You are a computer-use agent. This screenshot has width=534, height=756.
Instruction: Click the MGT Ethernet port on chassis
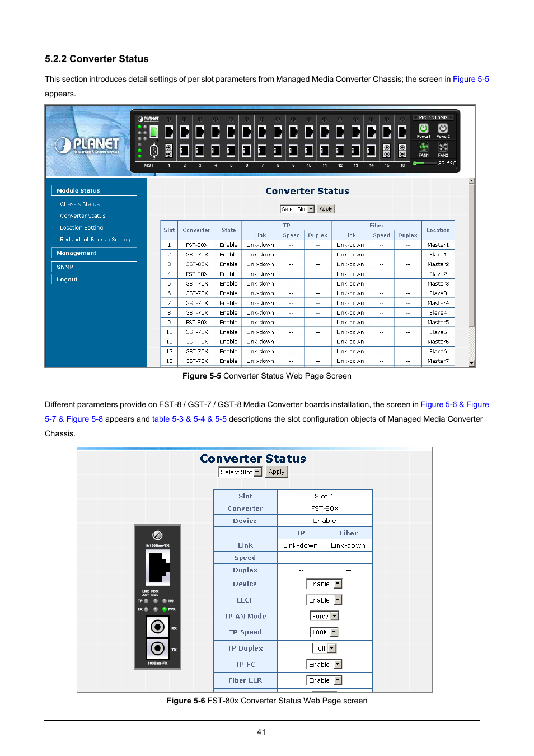coord(154,132)
